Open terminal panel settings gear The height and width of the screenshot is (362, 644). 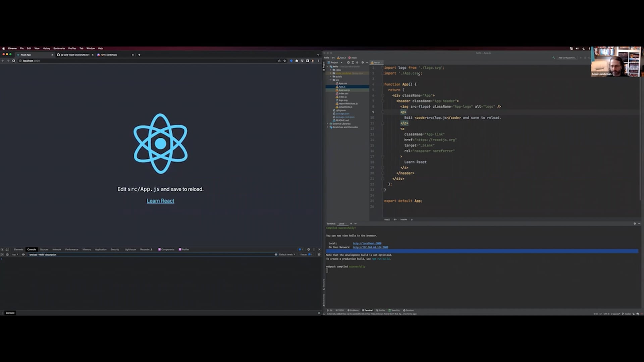[x=634, y=224]
